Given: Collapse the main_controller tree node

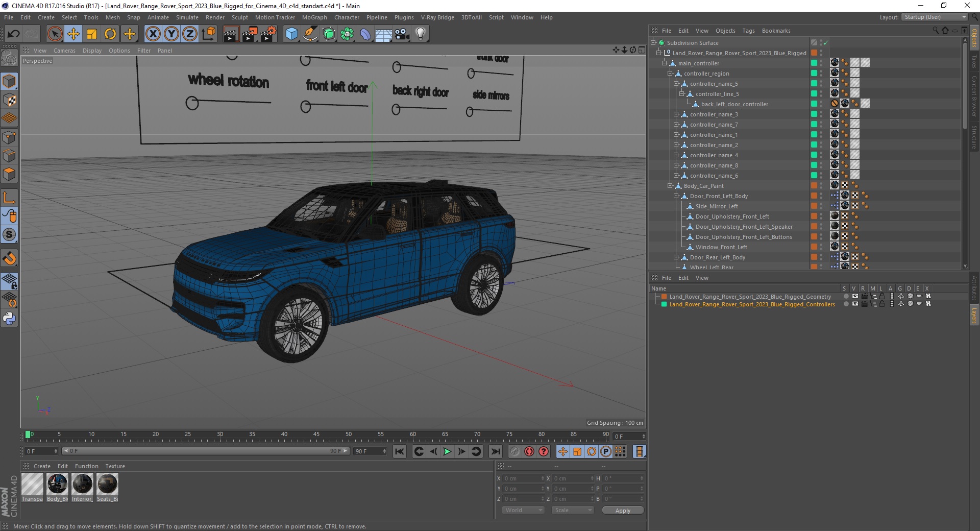Looking at the screenshot, I should coord(665,63).
